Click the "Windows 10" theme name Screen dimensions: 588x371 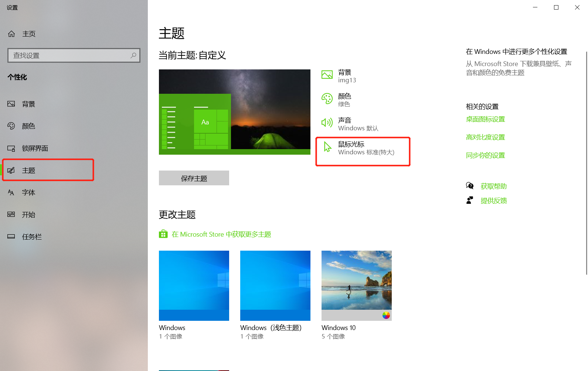point(339,328)
